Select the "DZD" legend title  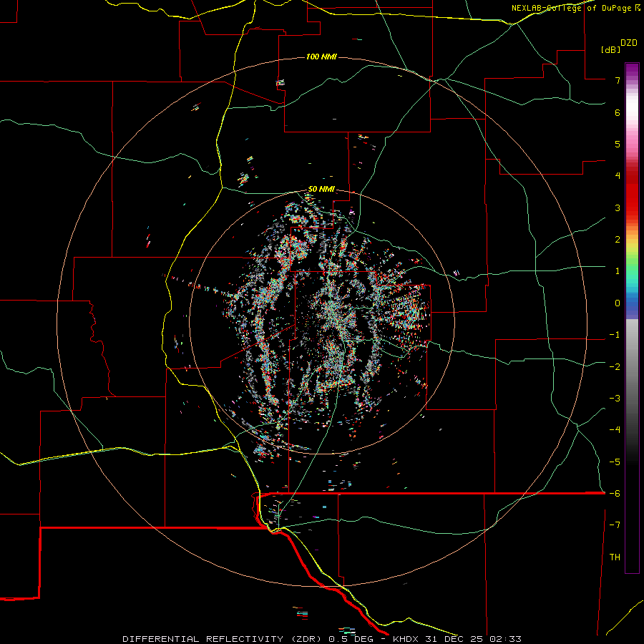point(629,43)
